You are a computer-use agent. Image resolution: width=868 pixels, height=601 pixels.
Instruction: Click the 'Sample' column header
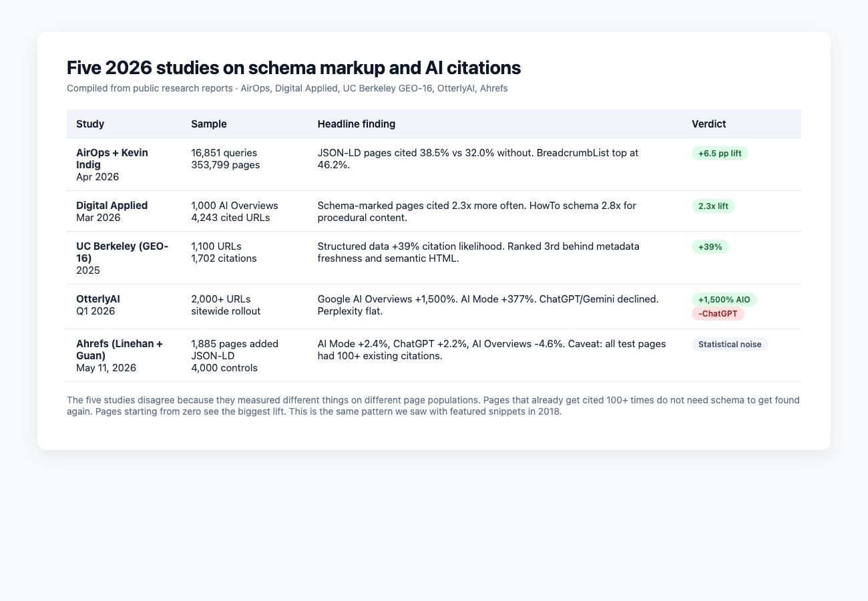209,124
